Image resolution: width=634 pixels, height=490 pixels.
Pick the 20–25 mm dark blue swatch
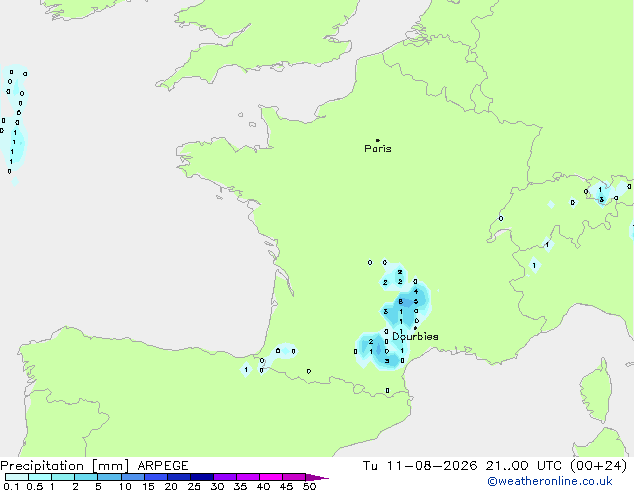[x=179, y=477]
